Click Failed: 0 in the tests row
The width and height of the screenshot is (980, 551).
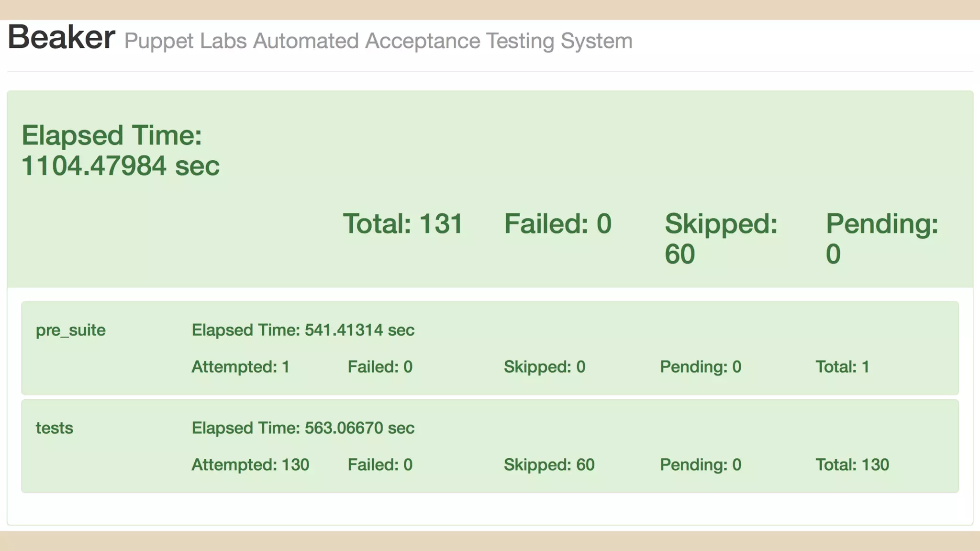pos(380,465)
